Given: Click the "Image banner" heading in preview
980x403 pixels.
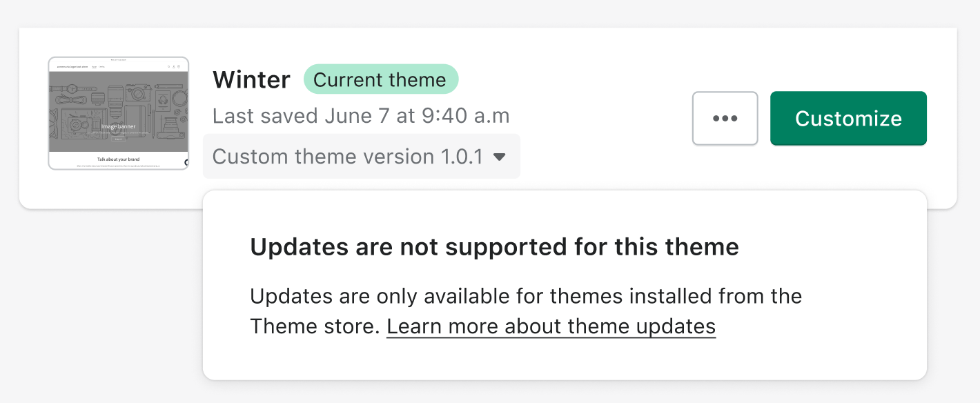Looking at the screenshot, I should [x=118, y=126].
